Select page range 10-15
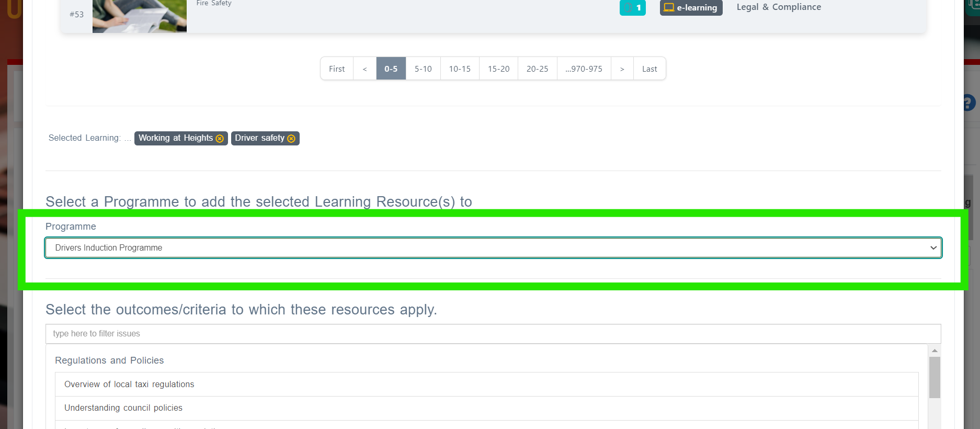980x429 pixels. [460, 69]
